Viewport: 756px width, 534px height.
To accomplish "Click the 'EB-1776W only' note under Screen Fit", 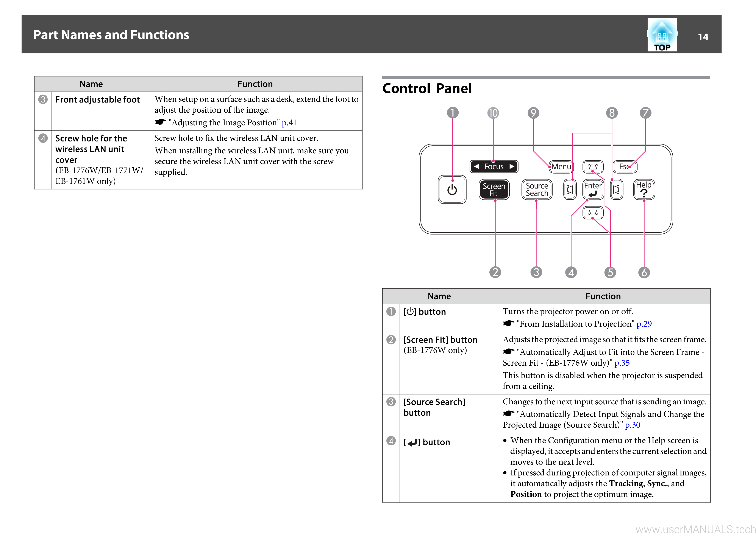I will pos(435,350).
